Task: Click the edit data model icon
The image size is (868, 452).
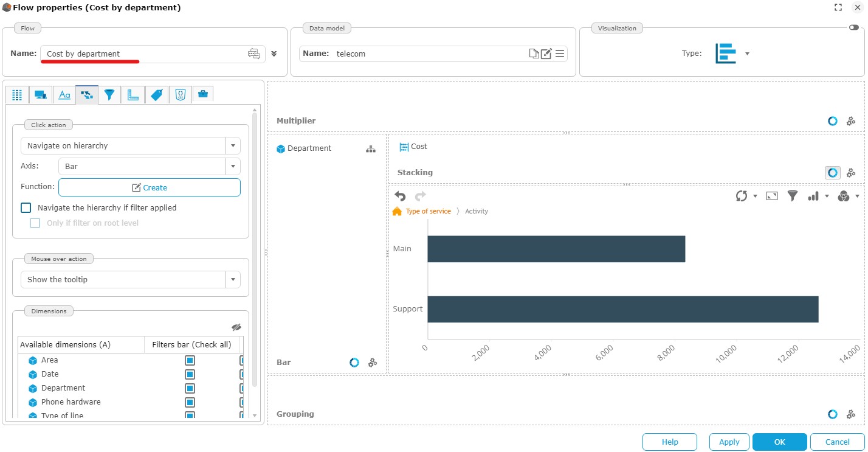Action: coord(546,54)
